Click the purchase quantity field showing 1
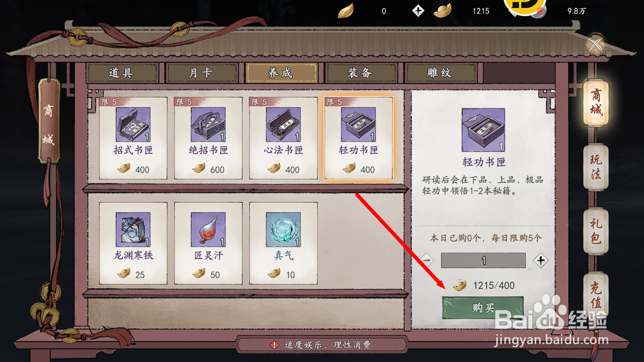Screen dimensions: 644x362 tap(483, 260)
